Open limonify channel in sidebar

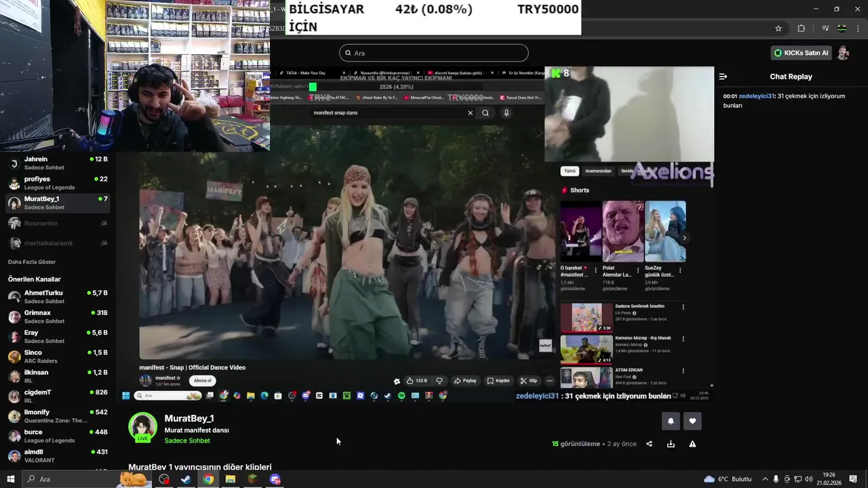58,416
